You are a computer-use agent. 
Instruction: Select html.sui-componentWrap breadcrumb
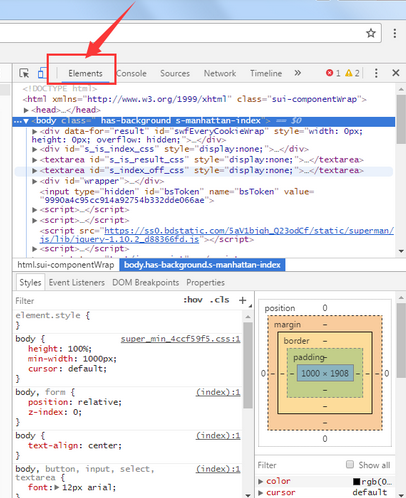tap(66, 265)
